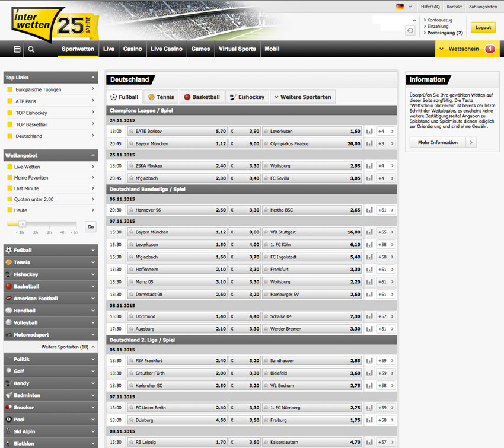Toggle favorite star for Darmstadt 98

pyautogui.click(x=131, y=295)
